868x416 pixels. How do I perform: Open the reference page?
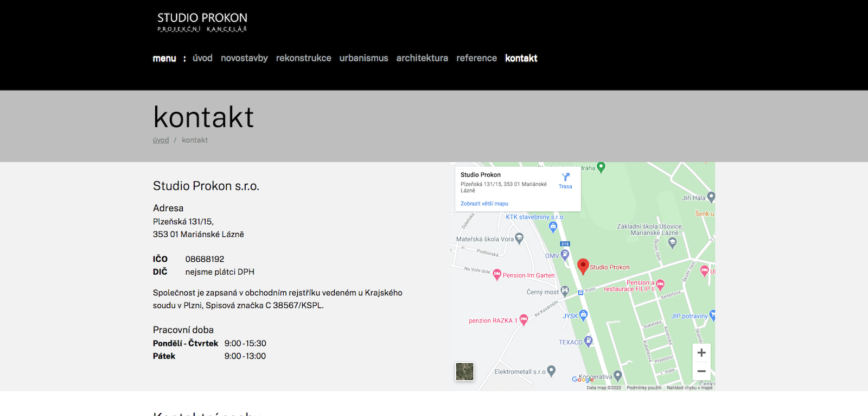point(476,58)
